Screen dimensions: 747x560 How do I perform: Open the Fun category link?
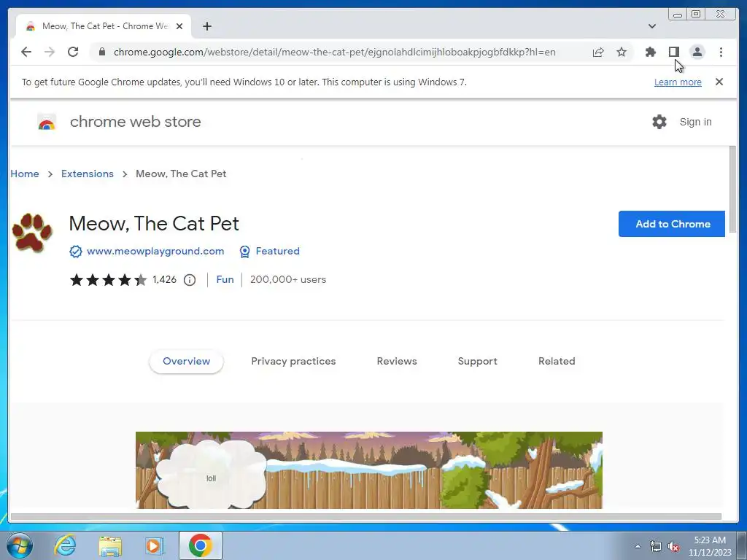point(225,279)
